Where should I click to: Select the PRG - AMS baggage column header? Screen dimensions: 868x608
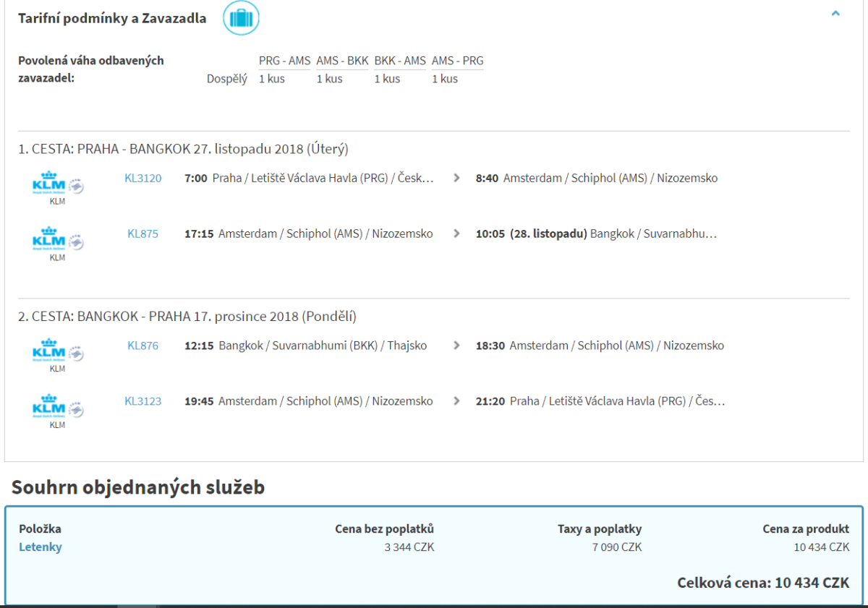coord(284,61)
